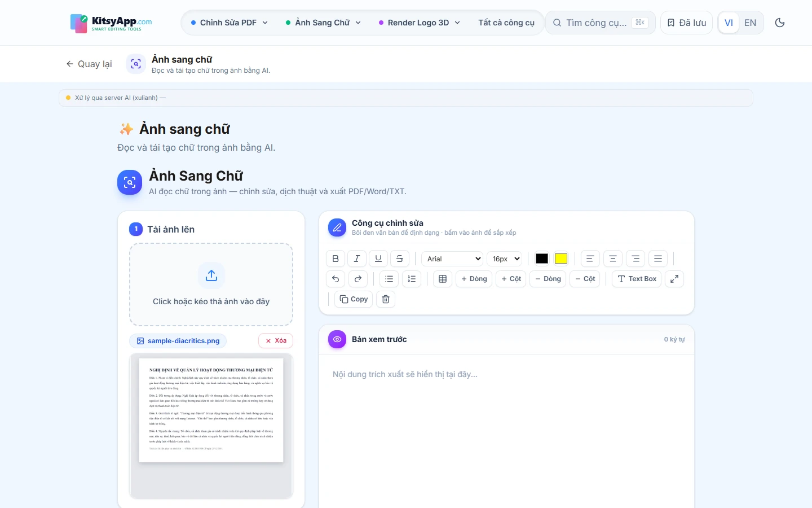
Task: Align text to the left
Action: point(590,259)
